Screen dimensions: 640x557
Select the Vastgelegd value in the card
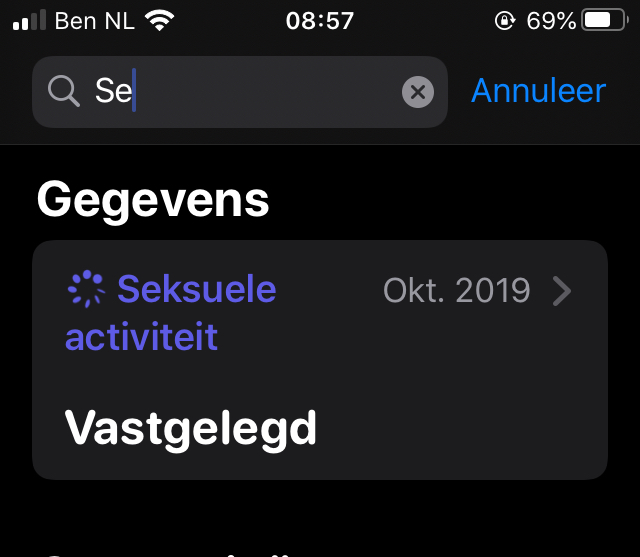191,430
